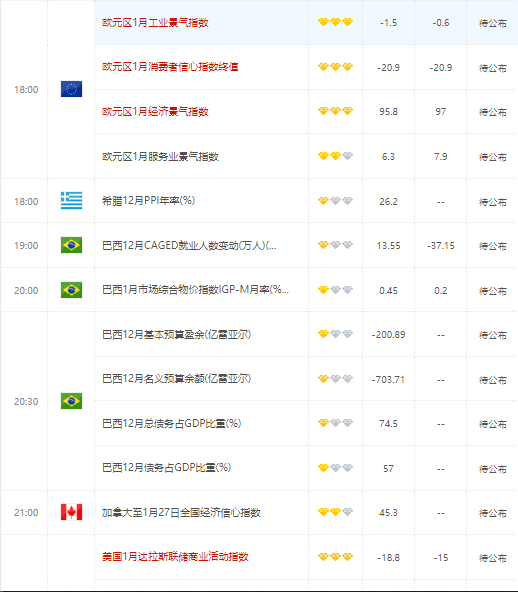Click importance hearts for 欧元区1月消费者信心指数终值
518x592 pixels.
335,67
